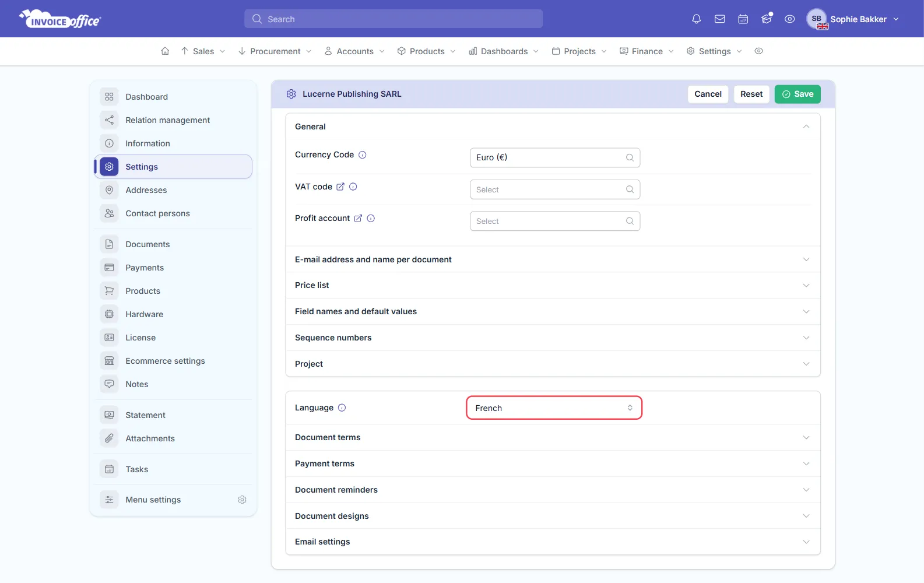Open the calendar icon in header
The image size is (924, 583).
[x=743, y=19]
